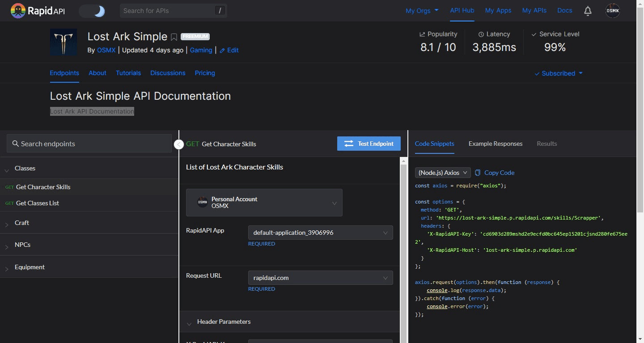
Task: Open RapidAPI App default-application dropdown
Action: (x=321, y=233)
